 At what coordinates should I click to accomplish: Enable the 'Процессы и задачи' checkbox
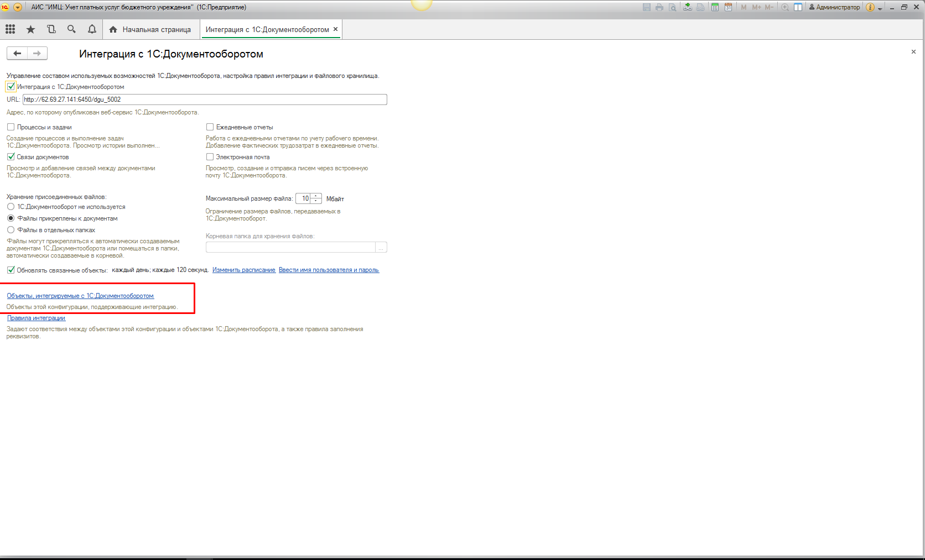tap(11, 127)
